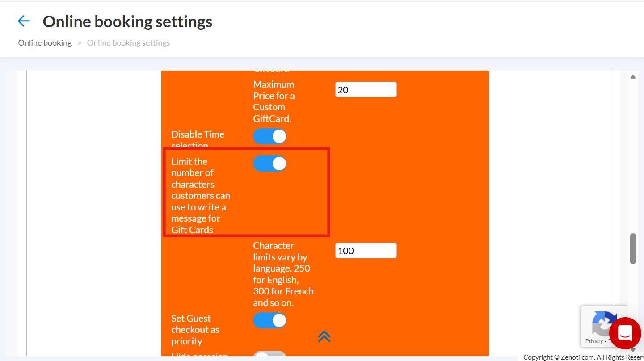This screenshot has width=644, height=361.
Task: Click the Set Guest checkout as priority label
Action: [195, 330]
